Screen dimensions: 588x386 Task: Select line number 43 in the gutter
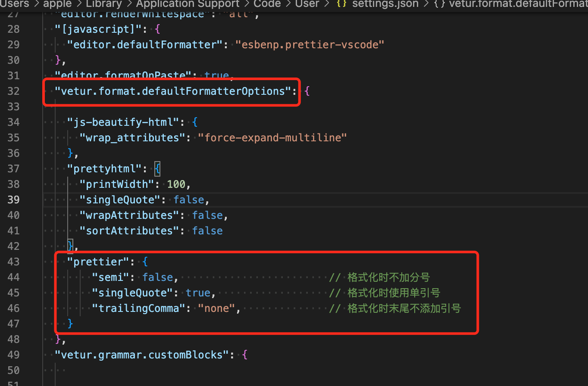click(x=14, y=262)
